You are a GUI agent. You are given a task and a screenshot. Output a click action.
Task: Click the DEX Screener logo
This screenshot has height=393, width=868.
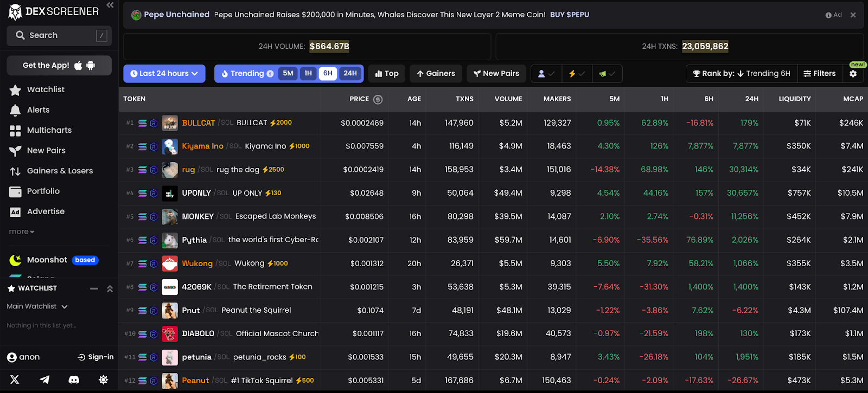(x=53, y=11)
